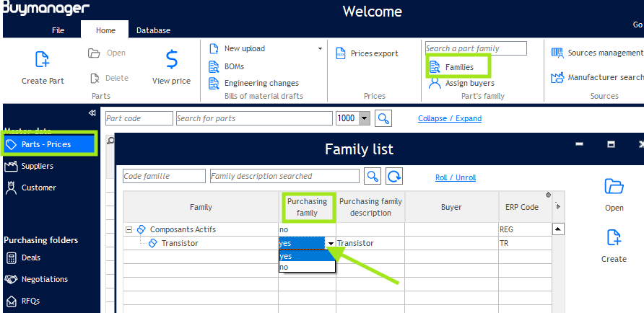The height and width of the screenshot is (313, 644).
Task: Open the BOMs tool
Action: pyautogui.click(x=214, y=66)
